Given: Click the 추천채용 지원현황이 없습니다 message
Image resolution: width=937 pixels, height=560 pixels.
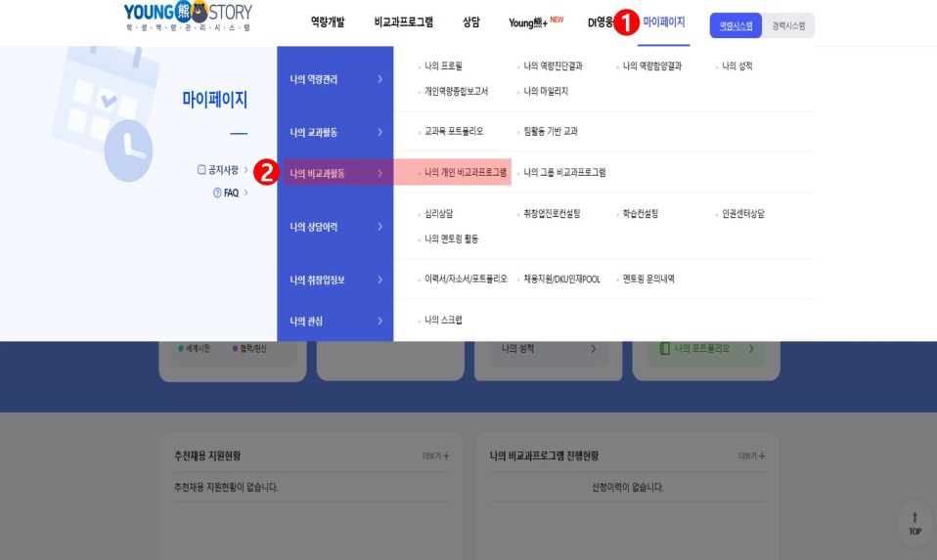Looking at the screenshot, I should tap(226, 488).
